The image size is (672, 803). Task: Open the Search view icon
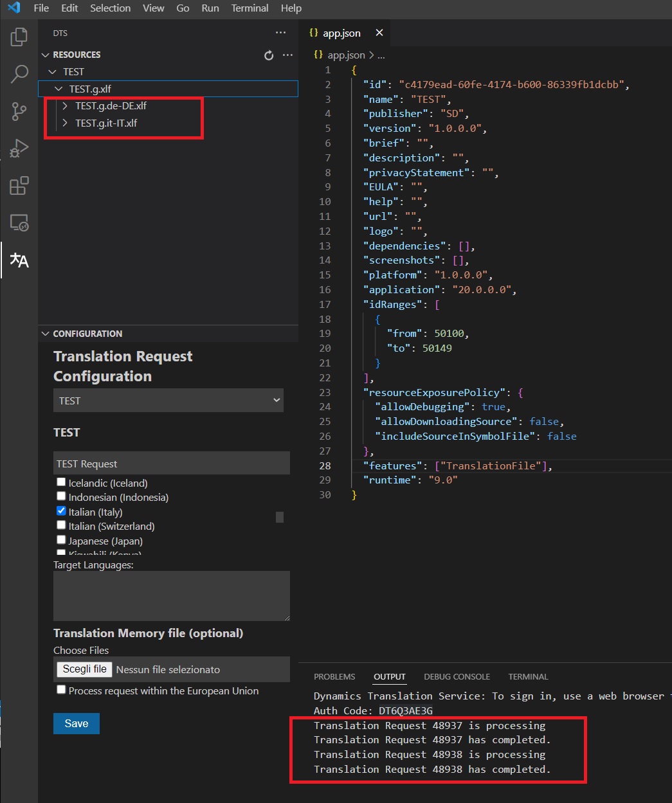pyautogui.click(x=19, y=74)
